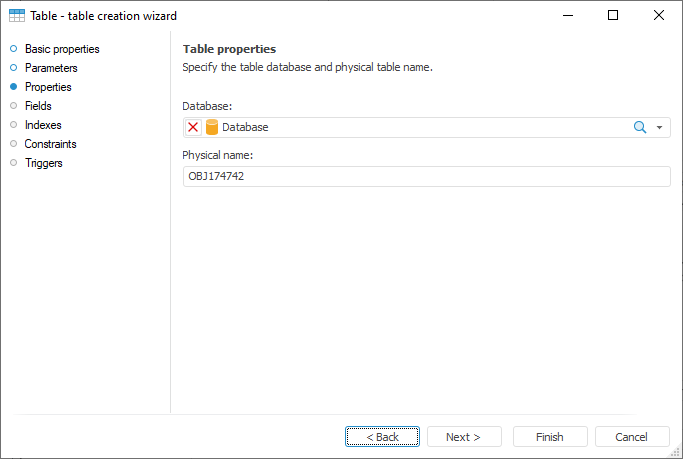Cancel the table creation wizard
Viewport: 683px width, 459px height.
click(x=632, y=437)
